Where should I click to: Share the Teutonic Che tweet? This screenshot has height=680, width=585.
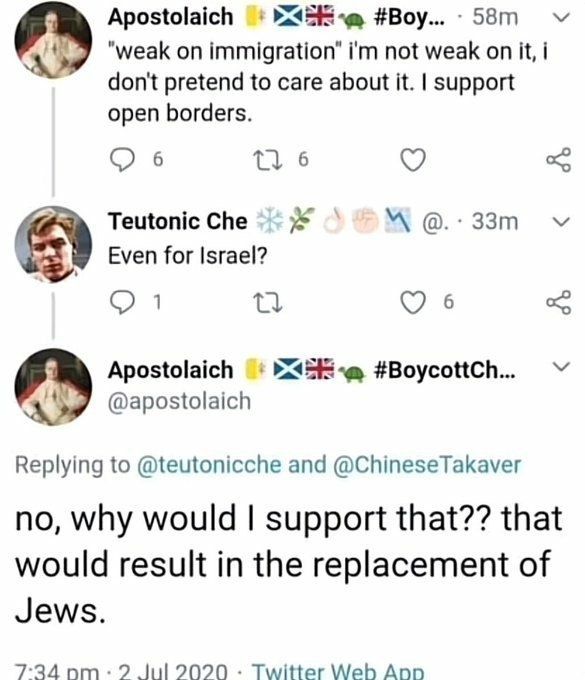559,302
